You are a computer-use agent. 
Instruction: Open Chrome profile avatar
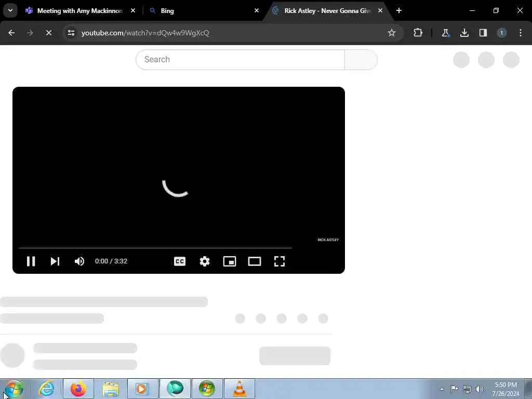point(502,33)
